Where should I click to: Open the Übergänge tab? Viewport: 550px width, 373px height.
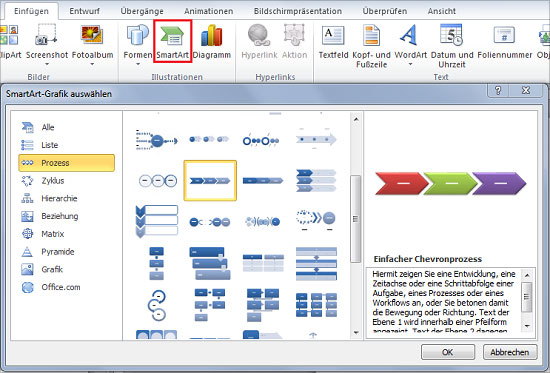point(142,11)
